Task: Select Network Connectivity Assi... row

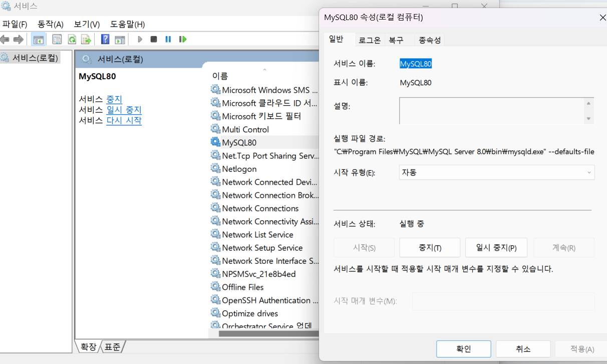Action: (x=264, y=221)
